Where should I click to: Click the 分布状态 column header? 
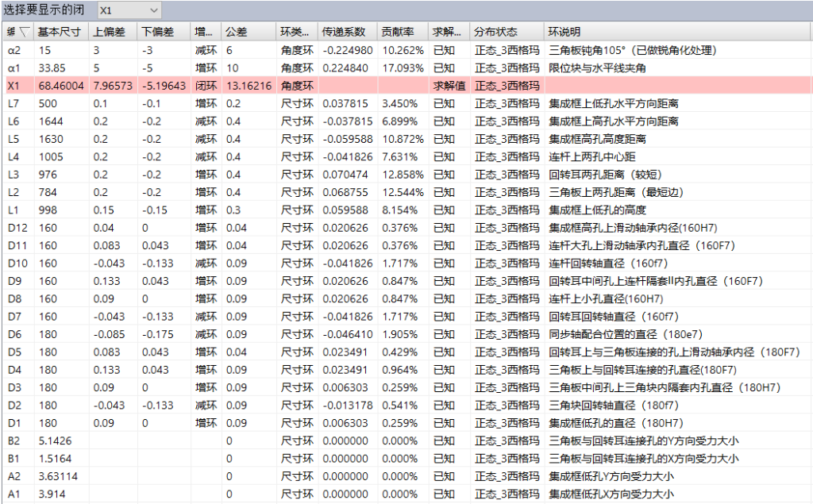(495, 33)
